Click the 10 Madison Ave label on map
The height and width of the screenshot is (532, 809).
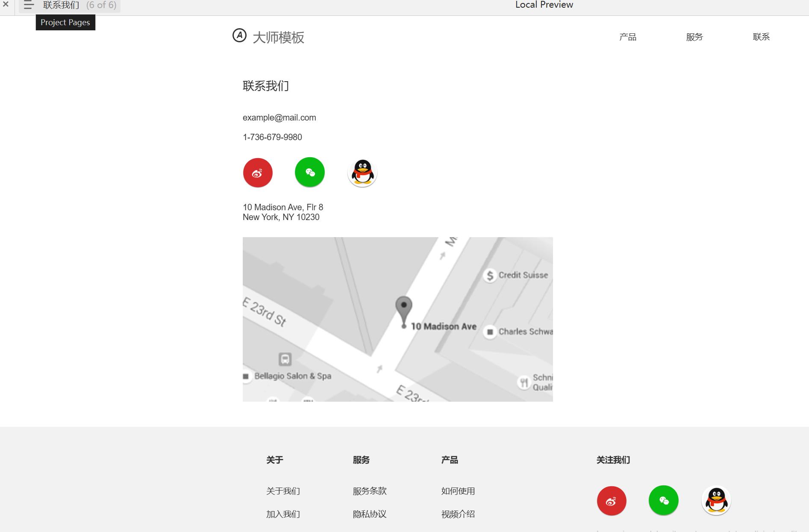pyautogui.click(x=444, y=326)
